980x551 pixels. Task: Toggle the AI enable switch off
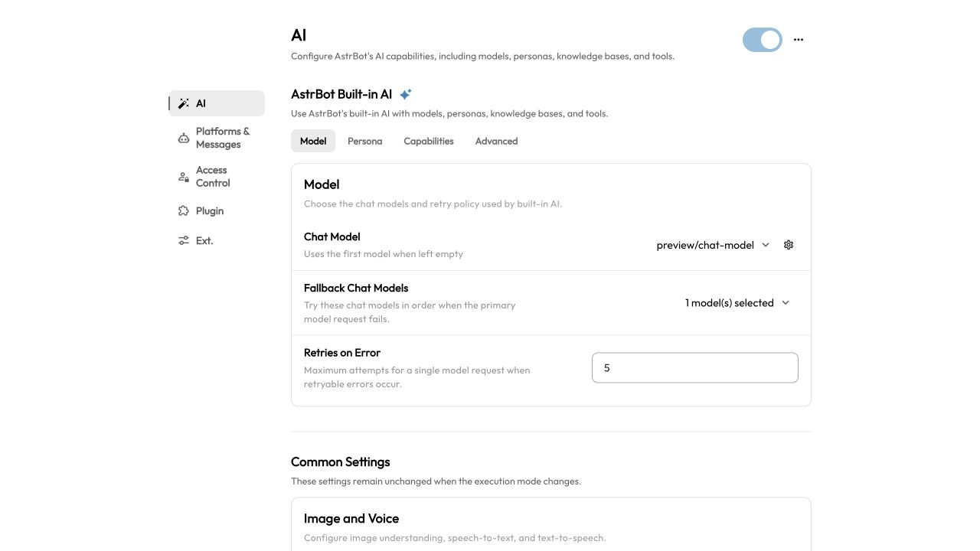point(763,40)
